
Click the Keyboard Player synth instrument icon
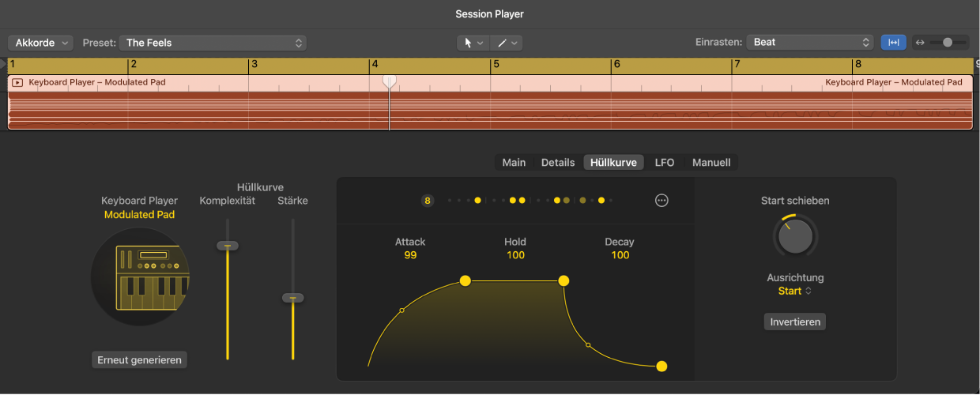tap(141, 277)
